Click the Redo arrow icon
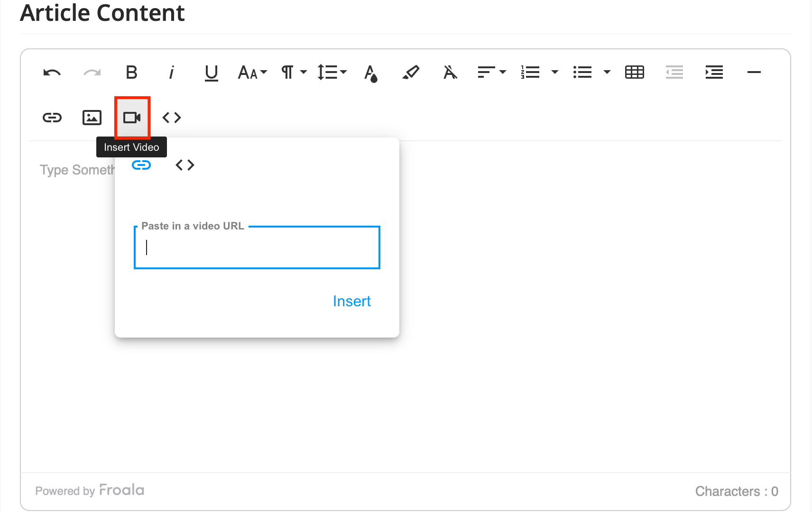The height and width of the screenshot is (512, 812). [x=92, y=73]
